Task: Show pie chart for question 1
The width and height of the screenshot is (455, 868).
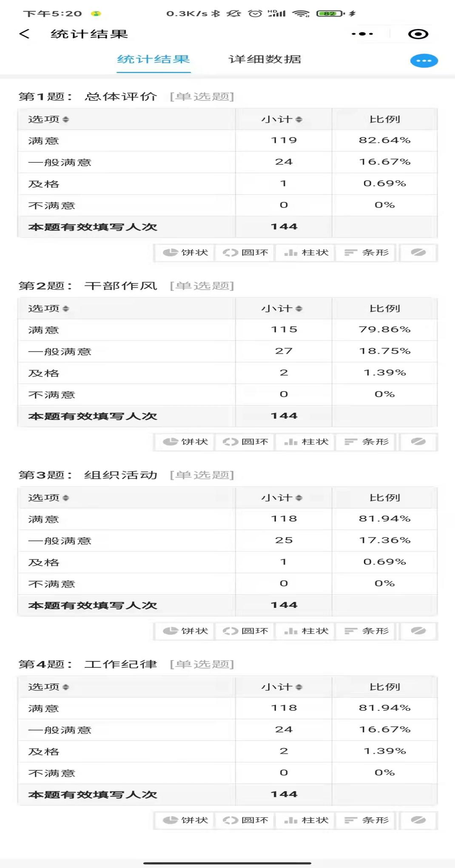Action: pyautogui.click(x=185, y=252)
